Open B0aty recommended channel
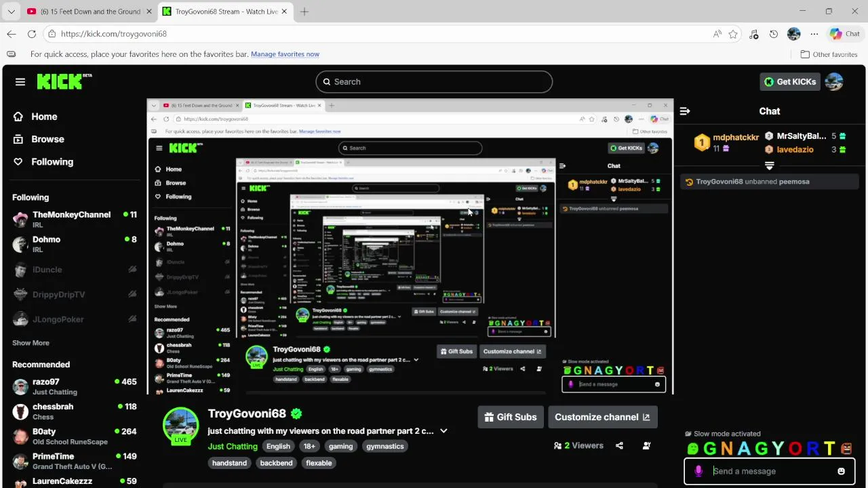 click(x=75, y=436)
